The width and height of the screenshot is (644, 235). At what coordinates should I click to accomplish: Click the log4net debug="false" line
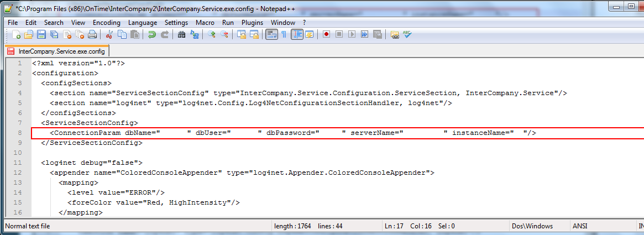tap(92, 163)
